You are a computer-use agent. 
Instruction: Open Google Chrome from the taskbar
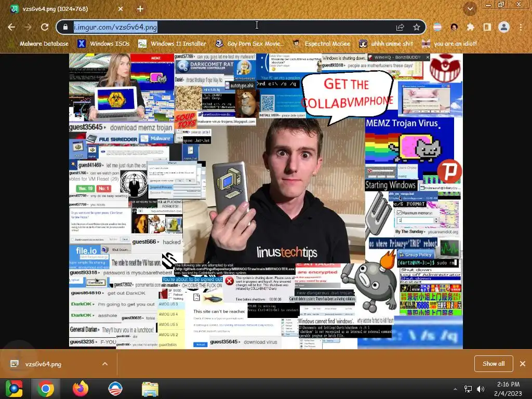pyautogui.click(x=46, y=389)
